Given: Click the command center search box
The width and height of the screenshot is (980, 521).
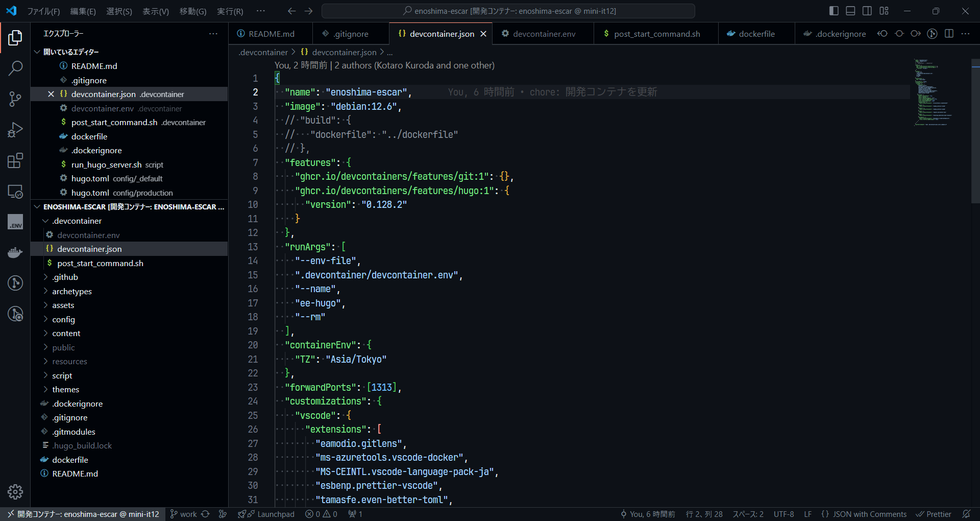Looking at the screenshot, I should [508, 11].
